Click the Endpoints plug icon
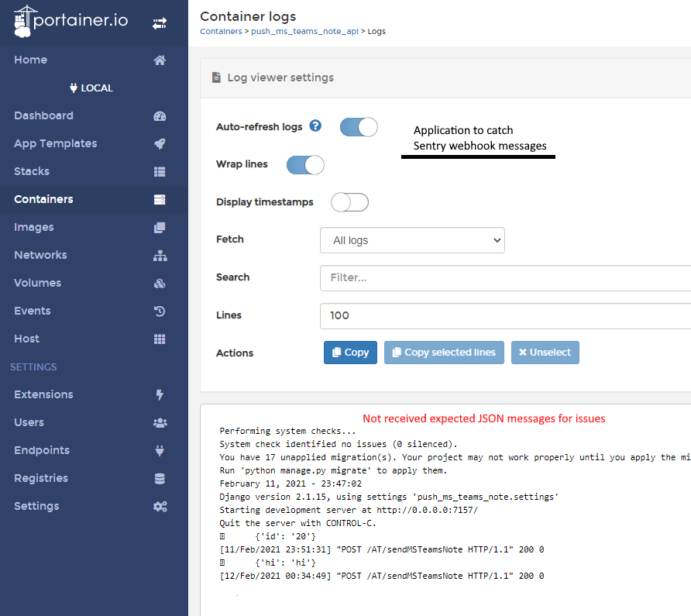 coord(160,450)
